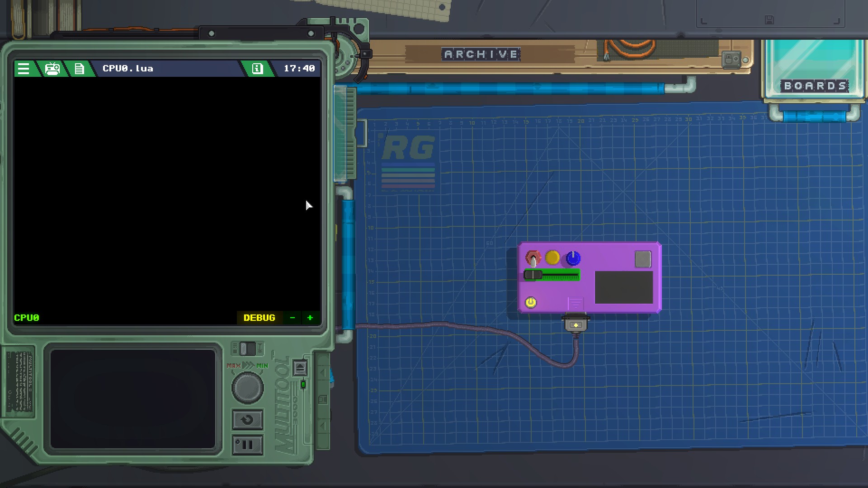This screenshot has height=488, width=868.
Task: Decrease font size with minus button
Action: [x=292, y=318]
